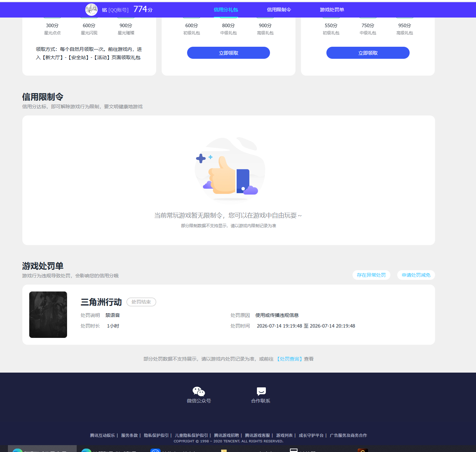This screenshot has height=452, width=476.
Task: Open the 合作联系 chat icon
Action: (x=261, y=392)
